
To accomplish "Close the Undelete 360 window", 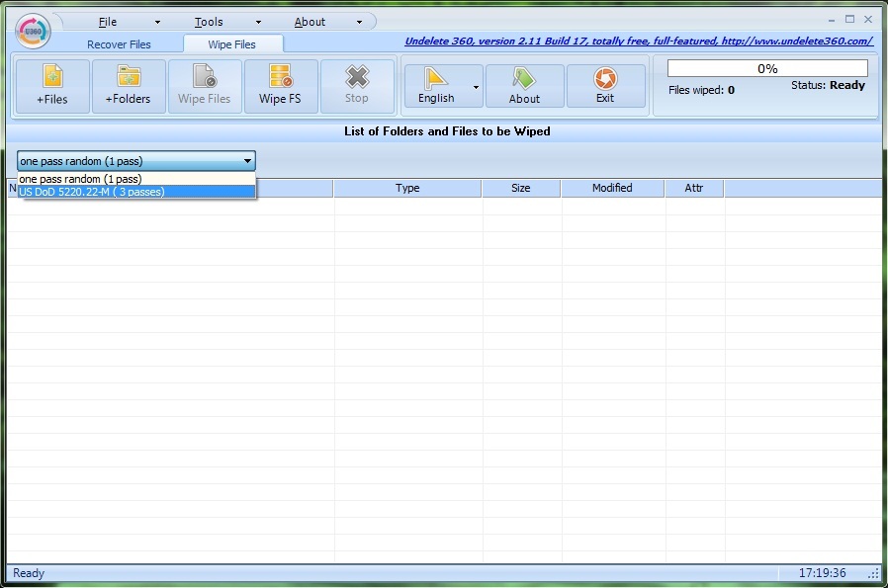I will coord(868,19).
